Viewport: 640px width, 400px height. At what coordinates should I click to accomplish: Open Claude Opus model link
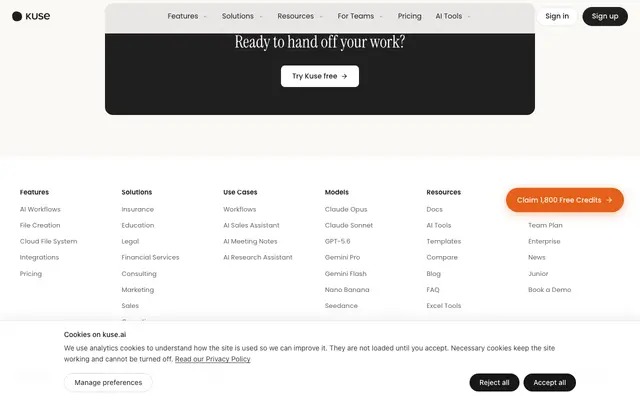(x=346, y=209)
